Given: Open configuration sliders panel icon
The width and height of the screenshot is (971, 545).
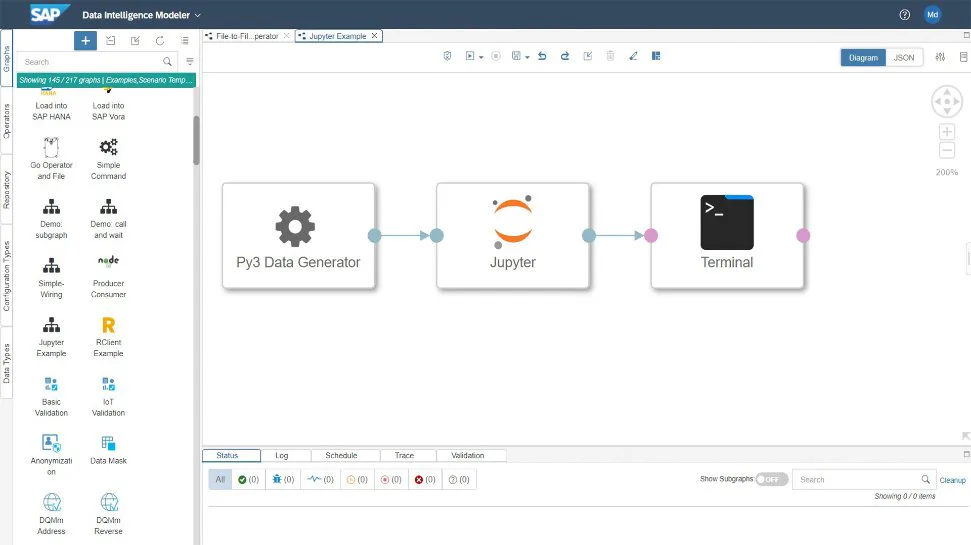Looking at the screenshot, I should [x=940, y=57].
